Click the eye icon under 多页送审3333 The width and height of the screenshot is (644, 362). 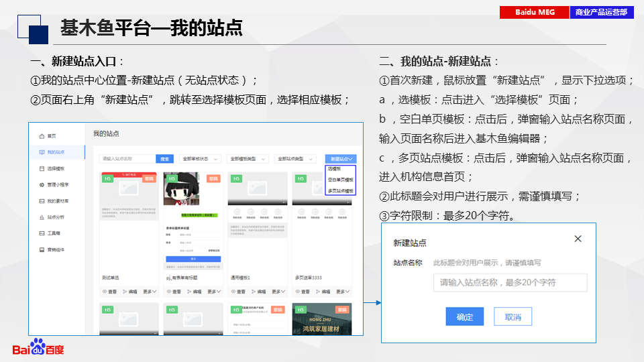tap(298, 292)
